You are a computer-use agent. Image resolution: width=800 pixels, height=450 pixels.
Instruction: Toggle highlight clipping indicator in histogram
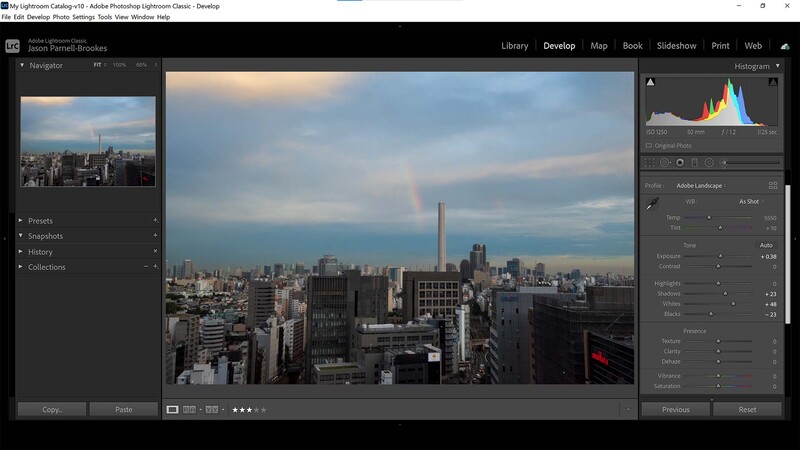(773, 82)
